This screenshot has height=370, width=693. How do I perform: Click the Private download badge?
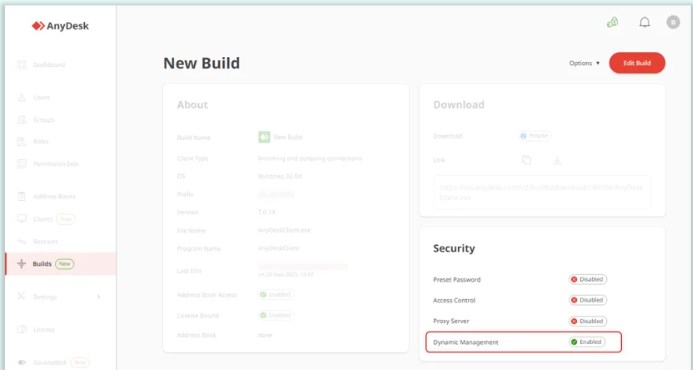coord(535,136)
